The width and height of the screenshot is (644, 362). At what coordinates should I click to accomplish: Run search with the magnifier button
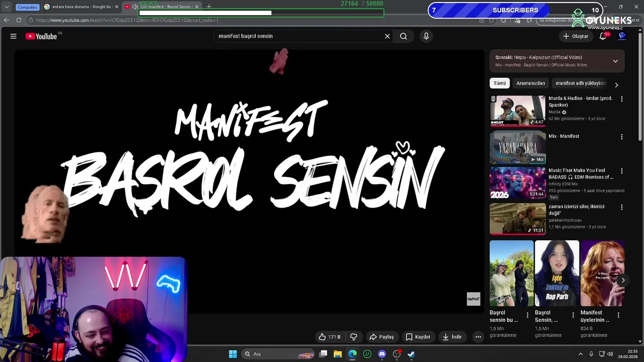point(404,36)
